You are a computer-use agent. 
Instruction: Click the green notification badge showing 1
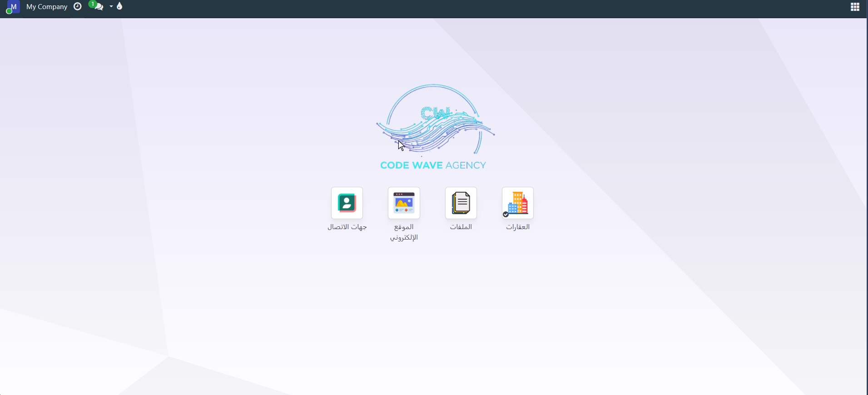92,4
